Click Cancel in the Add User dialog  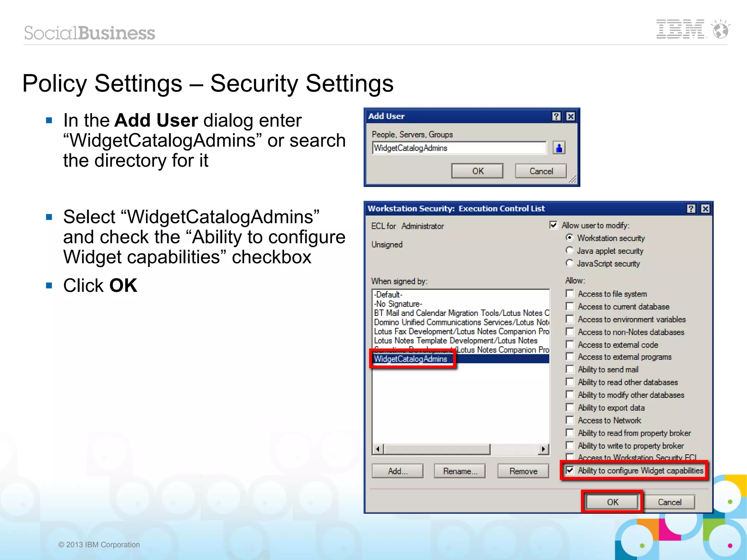(x=541, y=171)
